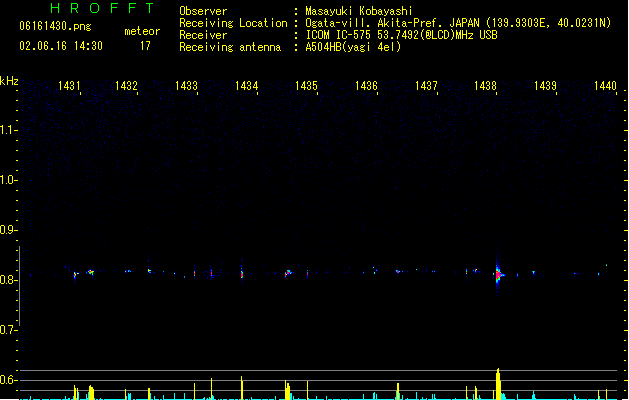Select observer name Masayuki Kobayashi
The width and height of the screenshot is (629, 400).
(x=359, y=11)
